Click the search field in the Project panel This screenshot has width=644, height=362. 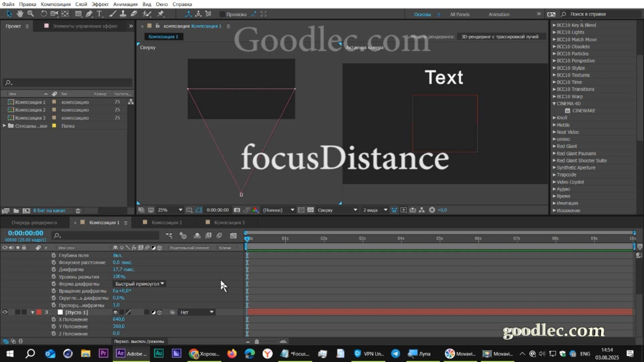[66, 82]
